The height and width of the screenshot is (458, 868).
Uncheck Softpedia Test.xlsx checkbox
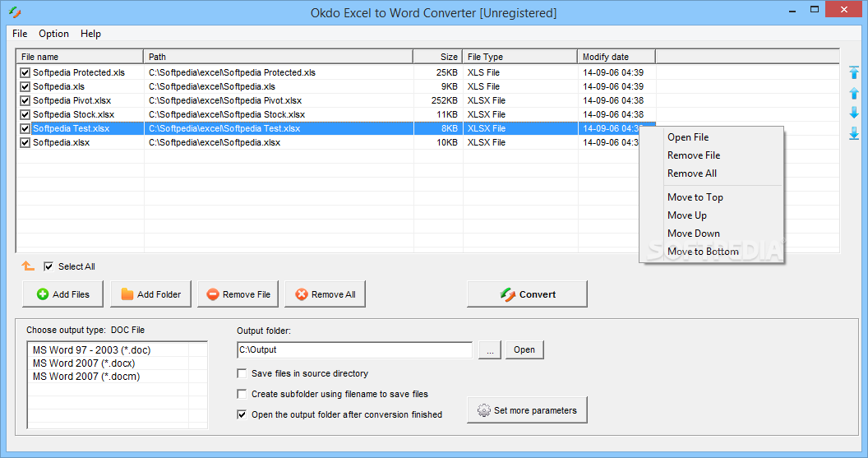pos(25,128)
